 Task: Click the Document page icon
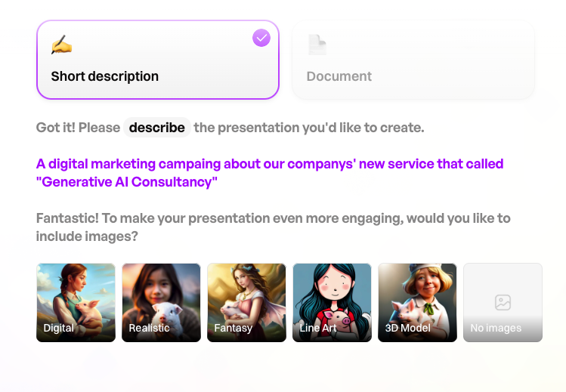[317, 45]
